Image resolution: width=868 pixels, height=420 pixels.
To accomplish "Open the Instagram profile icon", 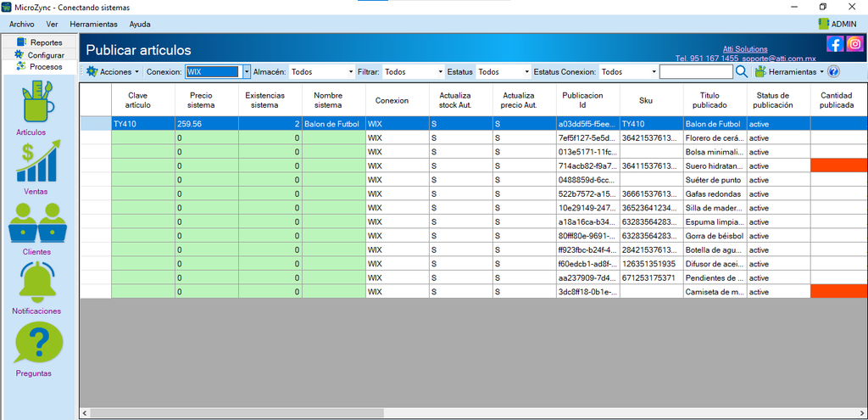I will tap(854, 44).
